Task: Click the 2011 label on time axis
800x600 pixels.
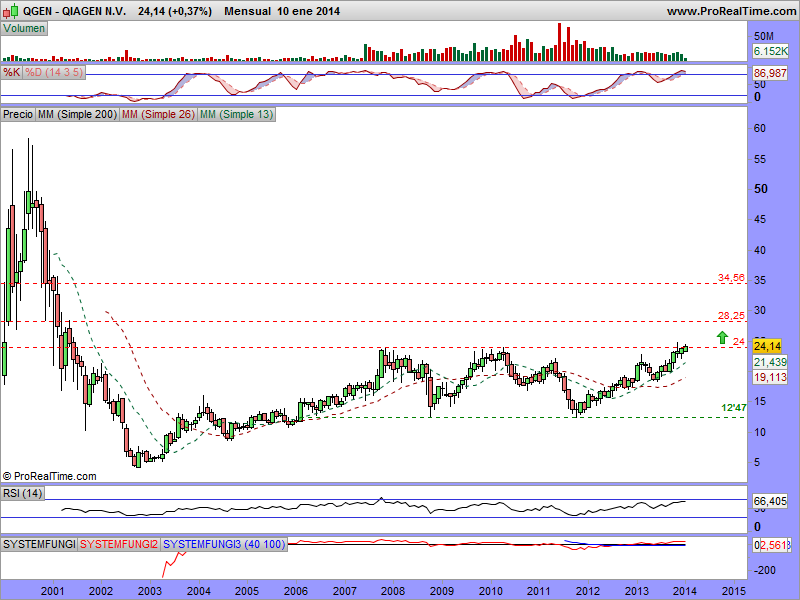Action: [539, 591]
